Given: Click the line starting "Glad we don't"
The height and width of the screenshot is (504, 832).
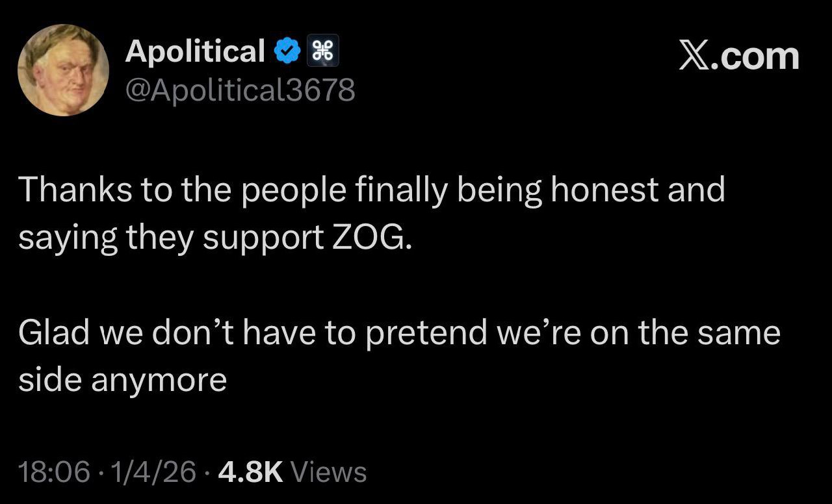Looking at the screenshot, I should click(x=399, y=332).
